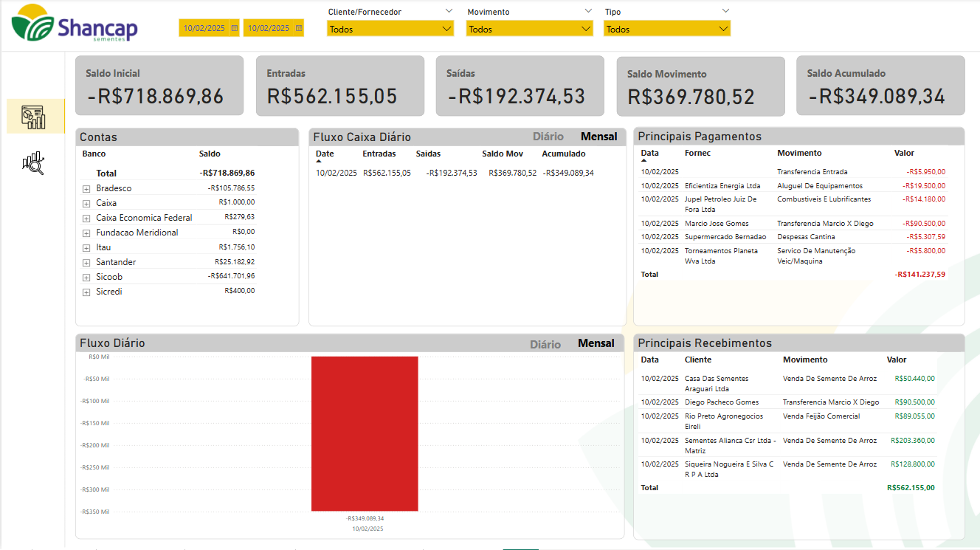Click the Rio Preto Agronegocios Eireli client
Viewport: 980px width, 550px height.
click(724, 422)
